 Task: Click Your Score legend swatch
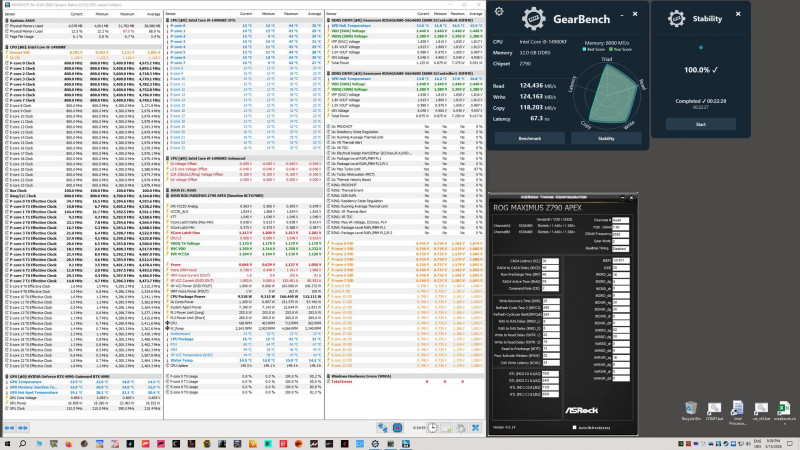(x=611, y=49)
